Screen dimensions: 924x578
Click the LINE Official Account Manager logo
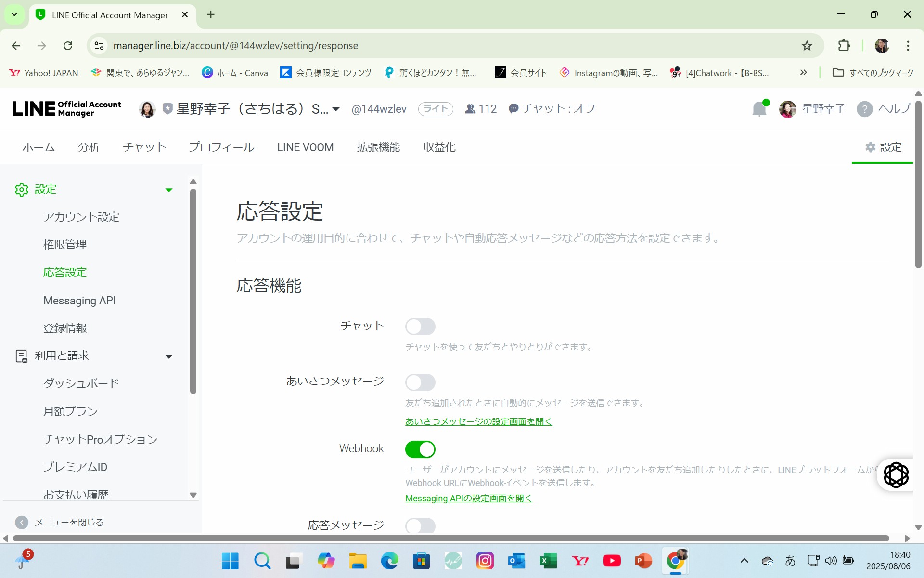[67, 109]
